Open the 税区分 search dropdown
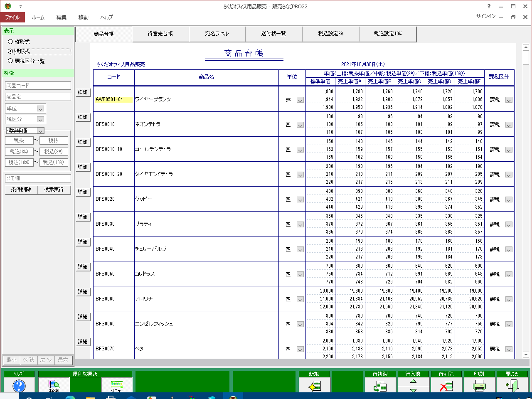532x399 pixels. point(40,119)
